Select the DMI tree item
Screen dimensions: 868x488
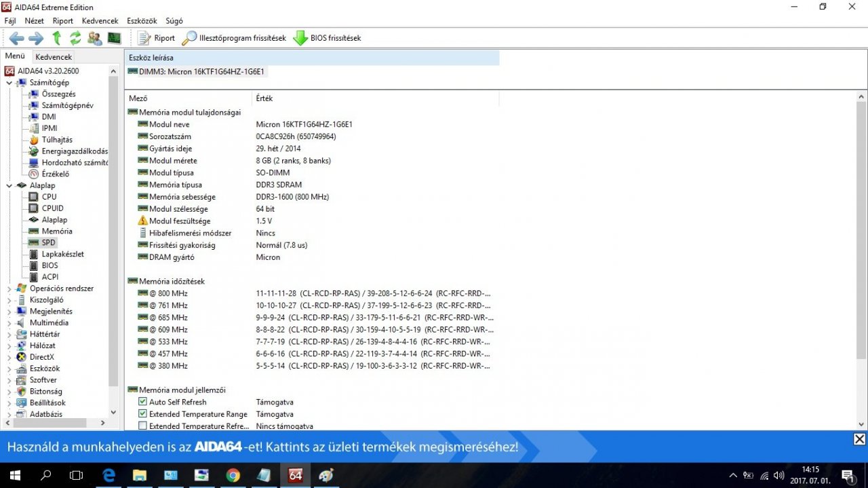49,117
